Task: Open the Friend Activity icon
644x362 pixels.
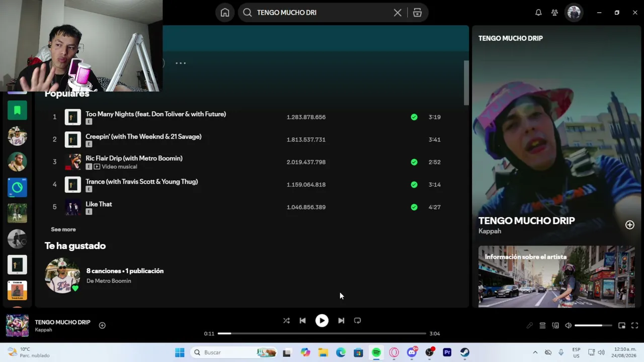Action: click(554, 13)
